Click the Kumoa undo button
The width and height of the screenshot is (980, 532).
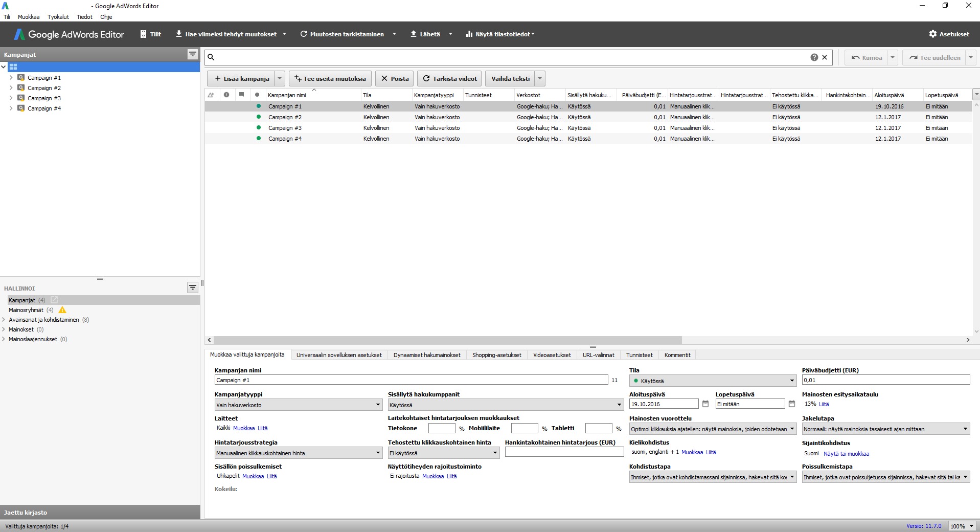point(867,58)
